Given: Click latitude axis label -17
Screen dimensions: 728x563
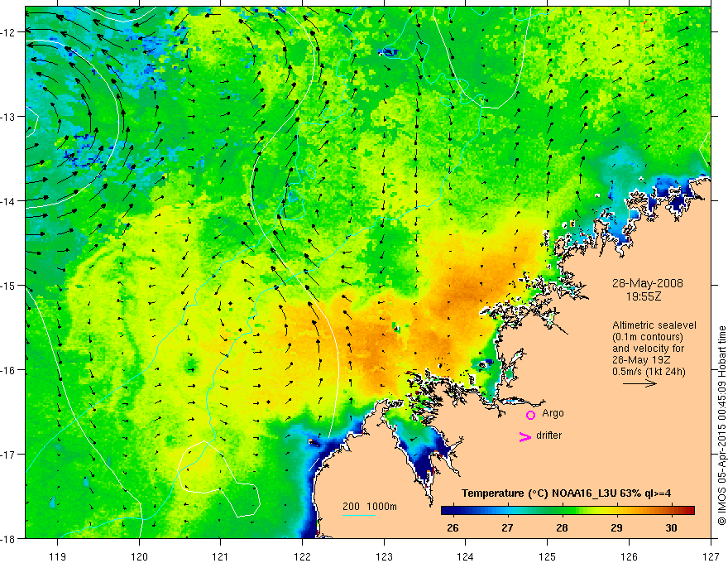Looking at the screenshot, I should click(x=9, y=454).
